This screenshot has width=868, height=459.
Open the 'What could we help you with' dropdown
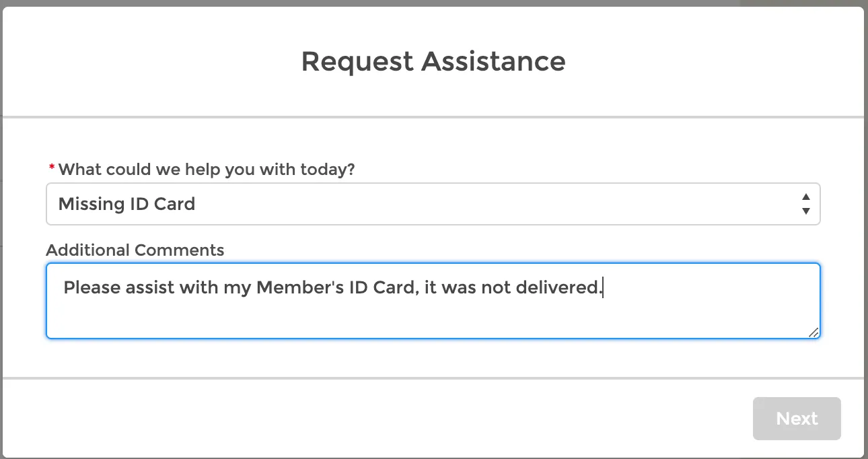pos(433,204)
